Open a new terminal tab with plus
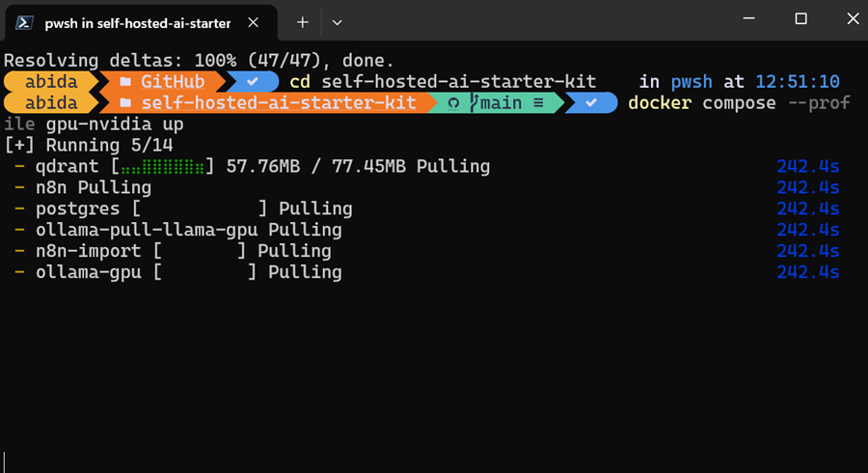 [x=302, y=22]
